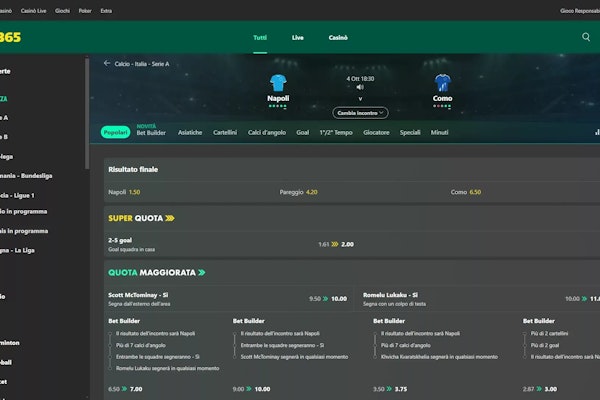Open Calcio - Italia - Serie A breadcrumb

pyautogui.click(x=142, y=64)
